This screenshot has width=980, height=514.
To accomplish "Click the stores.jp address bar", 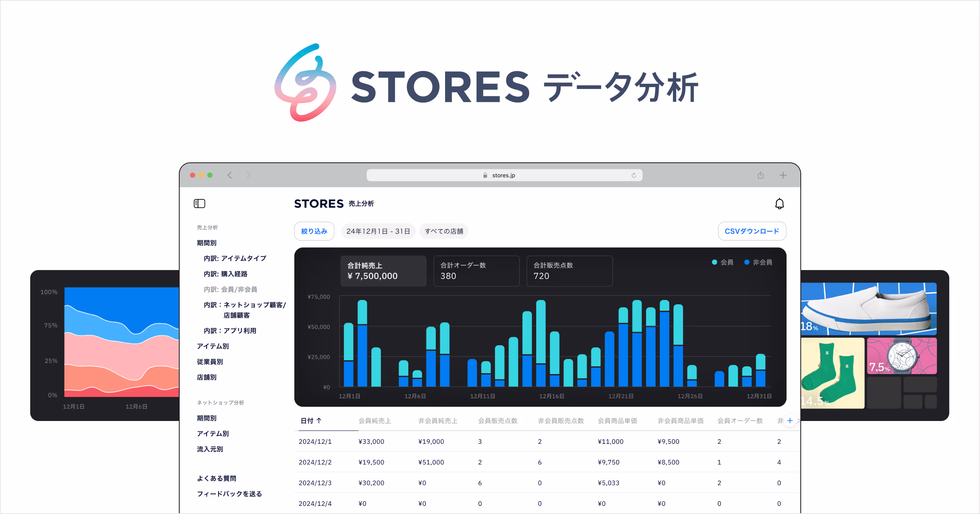I will (x=504, y=175).
